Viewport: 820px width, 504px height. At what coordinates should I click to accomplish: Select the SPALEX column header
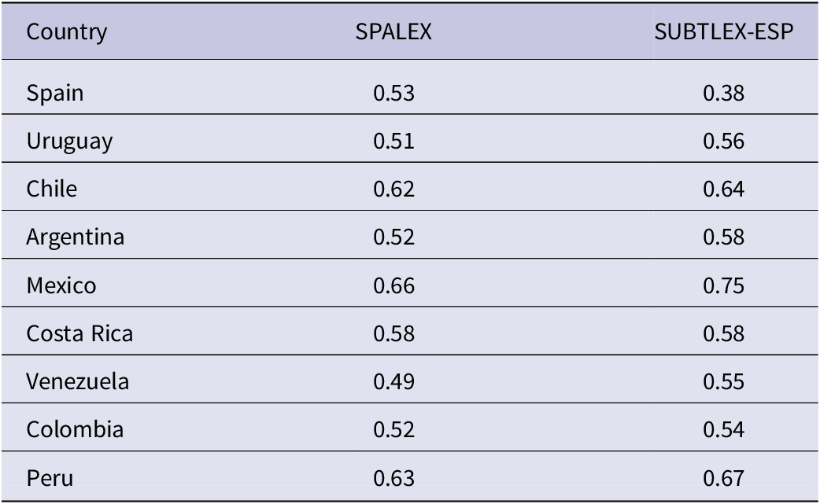click(393, 33)
